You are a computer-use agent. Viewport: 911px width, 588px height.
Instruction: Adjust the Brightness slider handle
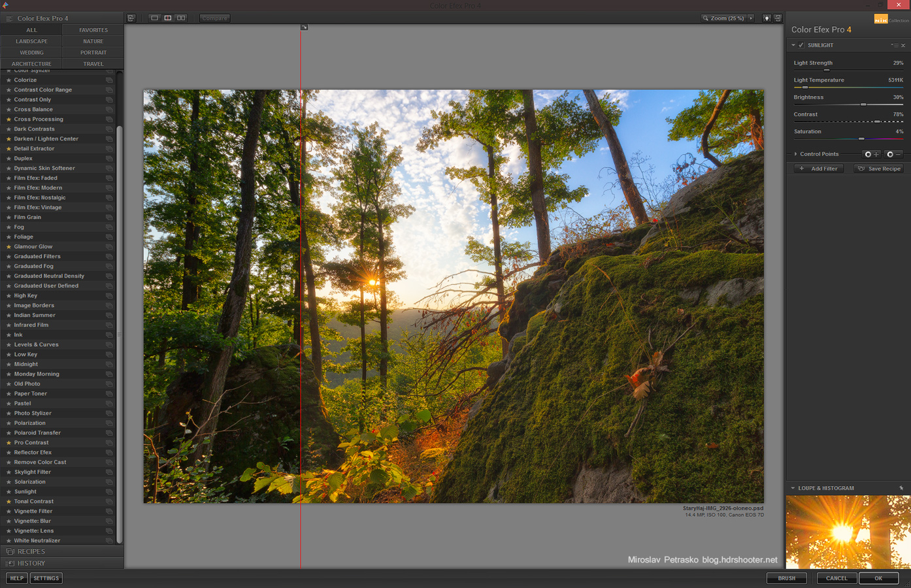863,105
